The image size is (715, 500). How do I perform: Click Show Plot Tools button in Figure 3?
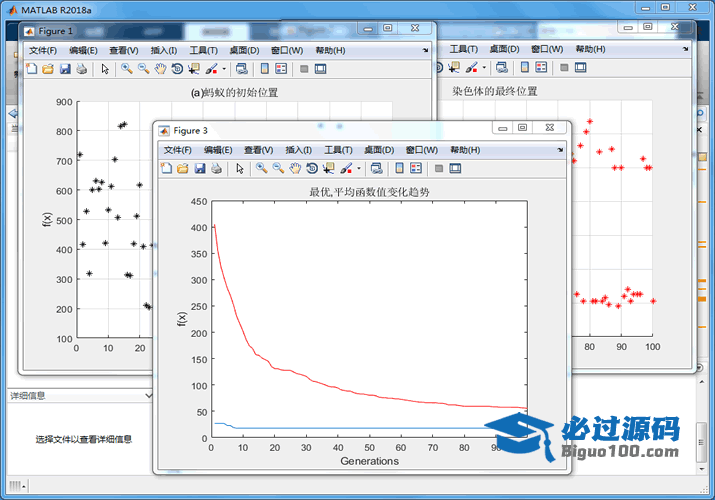[455, 169]
